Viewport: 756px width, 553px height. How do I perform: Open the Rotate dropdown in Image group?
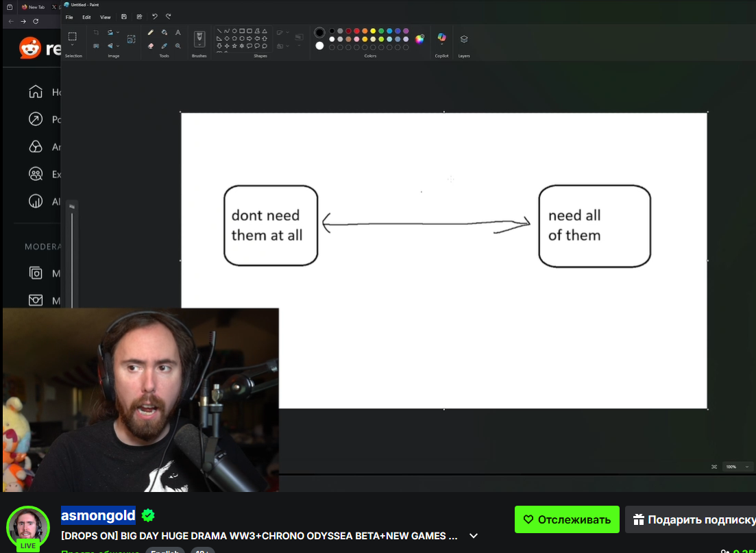(x=118, y=32)
